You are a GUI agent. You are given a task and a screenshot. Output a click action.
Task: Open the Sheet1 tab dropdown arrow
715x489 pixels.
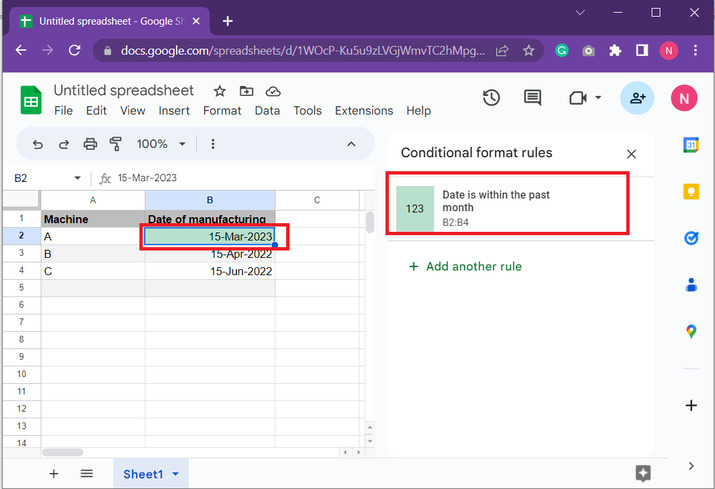coord(176,474)
